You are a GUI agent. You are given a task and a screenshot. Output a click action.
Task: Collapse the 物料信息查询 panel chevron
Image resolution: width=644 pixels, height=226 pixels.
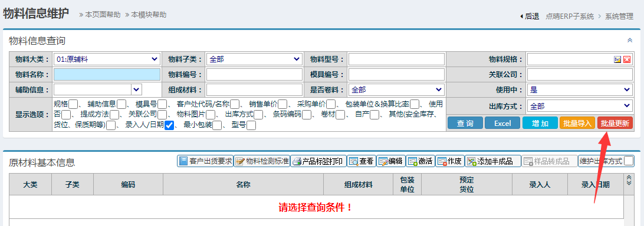click(x=630, y=40)
